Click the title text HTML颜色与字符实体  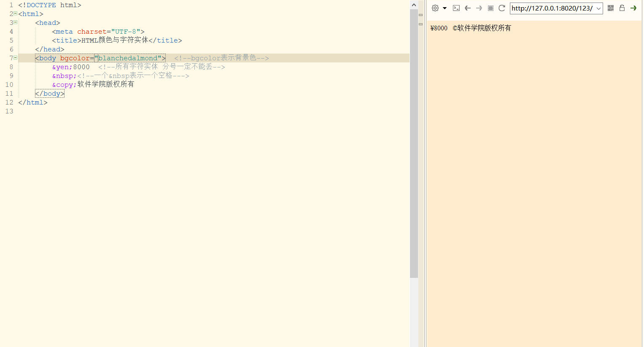tap(115, 40)
